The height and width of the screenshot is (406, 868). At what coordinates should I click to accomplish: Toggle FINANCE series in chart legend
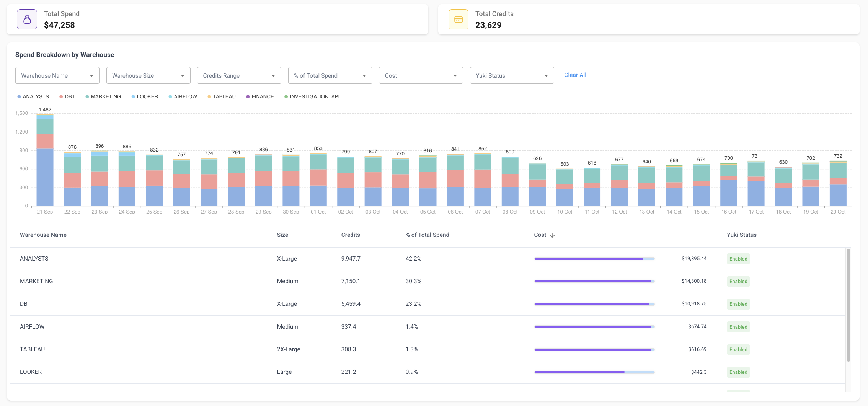[260, 96]
